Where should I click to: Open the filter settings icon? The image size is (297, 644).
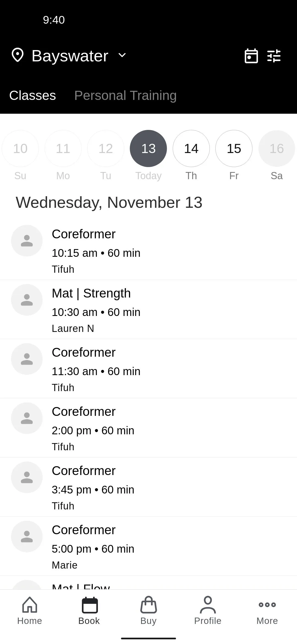click(274, 56)
